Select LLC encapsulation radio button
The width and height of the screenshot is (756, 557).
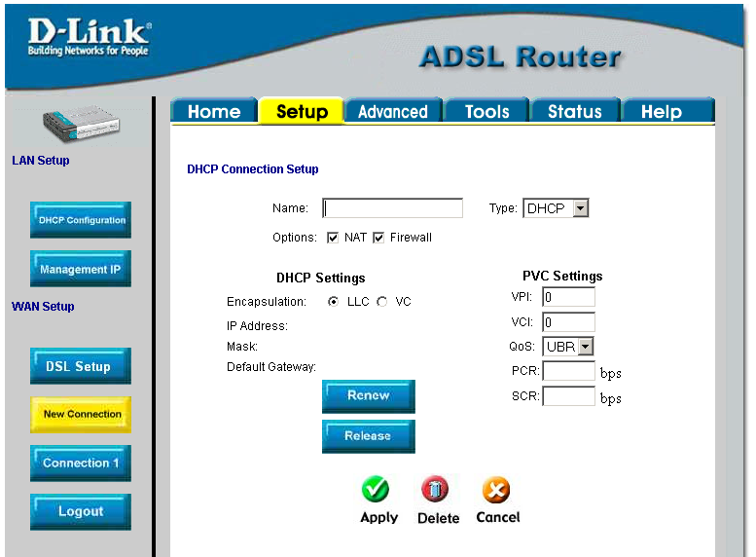(333, 302)
